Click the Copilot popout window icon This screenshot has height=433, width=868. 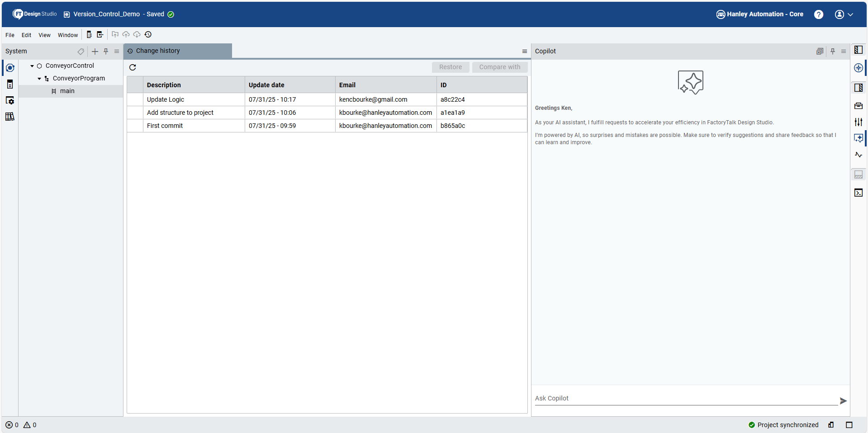coord(820,52)
